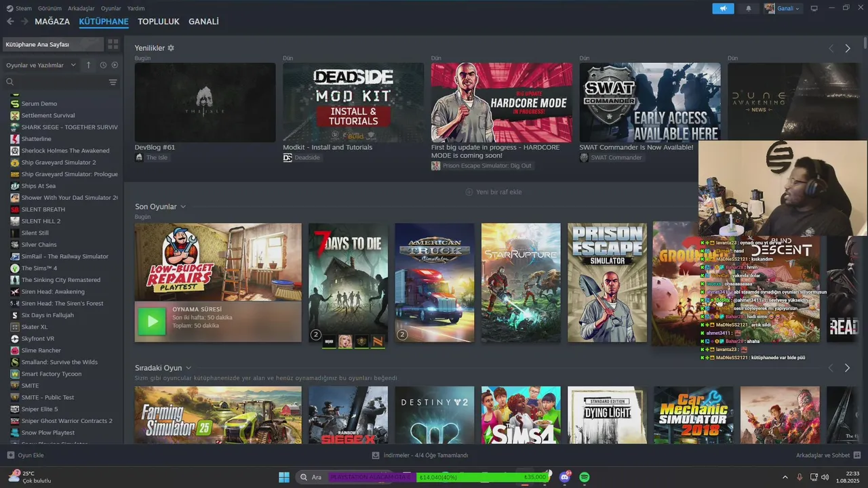The height and width of the screenshot is (488, 868).
Task: Click the settings gear next to Yenilikler
Action: (171, 48)
